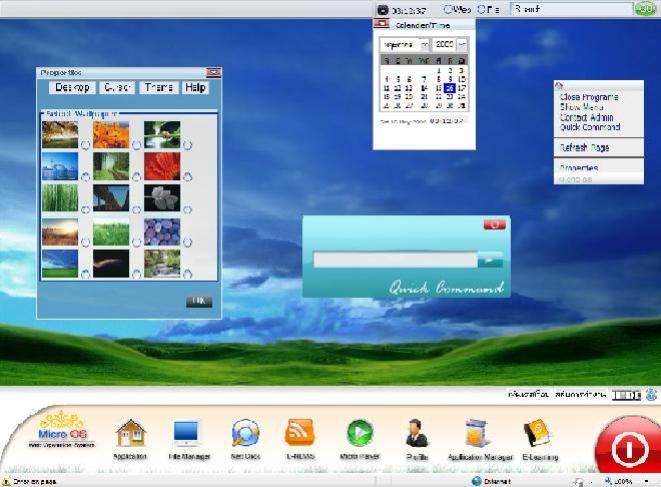Click the small icon heading the context menu
Image resolution: width=661 pixels, height=487 pixels.
[559, 86]
